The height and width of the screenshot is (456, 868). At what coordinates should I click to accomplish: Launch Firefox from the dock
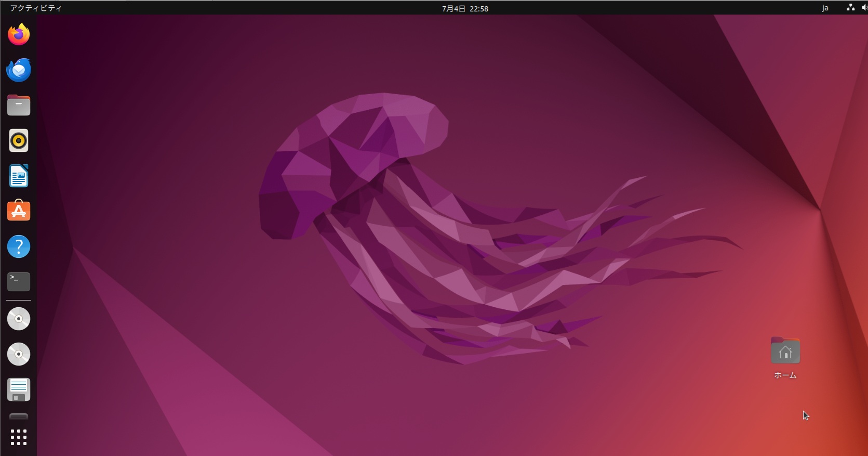click(19, 34)
